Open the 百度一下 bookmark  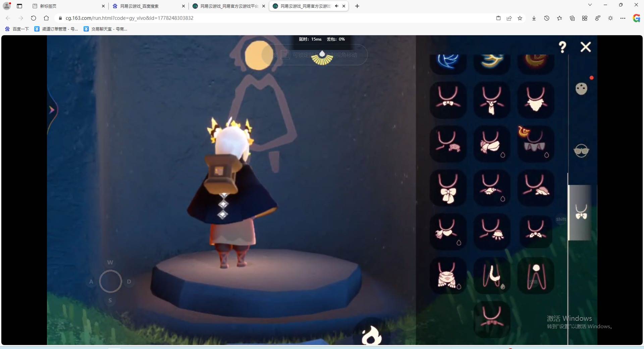tap(17, 29)
